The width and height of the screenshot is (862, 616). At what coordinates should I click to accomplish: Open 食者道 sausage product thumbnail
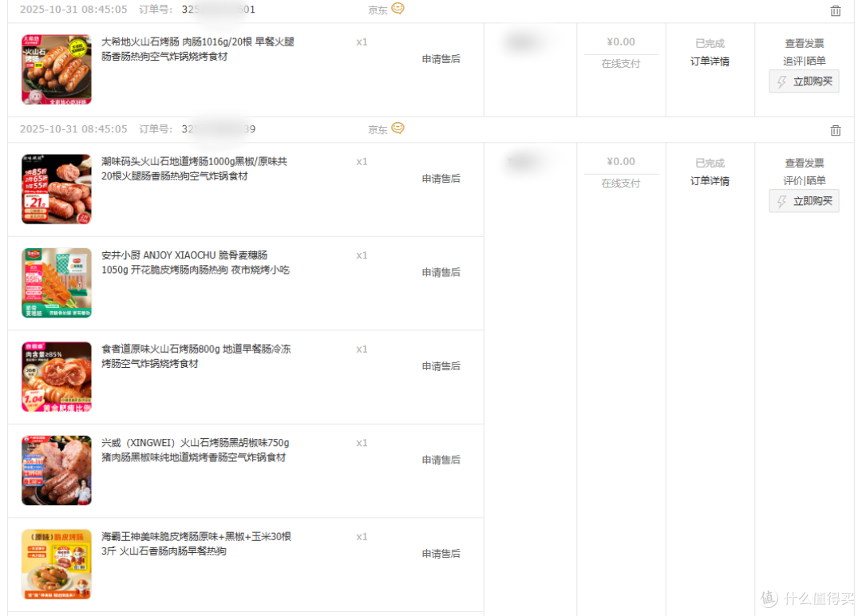click(56, 377)
